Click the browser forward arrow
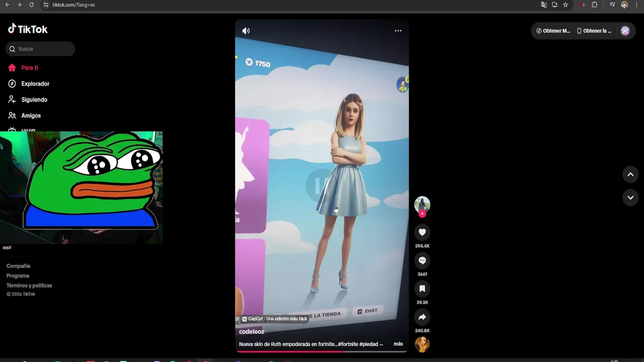The height and width of the screenshot is (362, 644). tap(19, 5)
